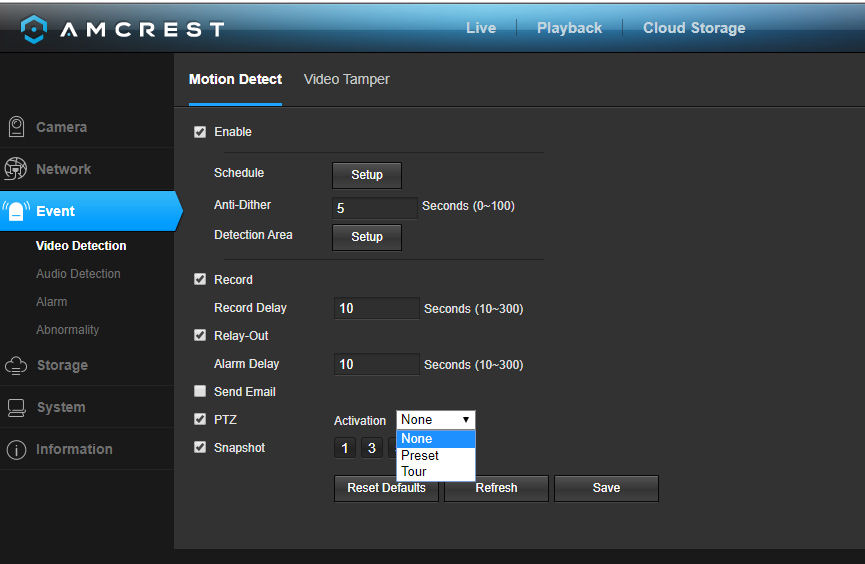Open the Information menu label
This screenshot has height=564, width=865.
click(x=74, y=449)
